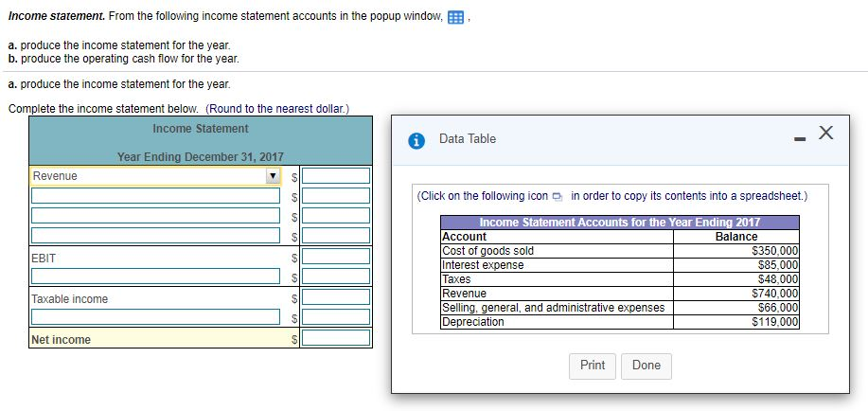Screen dimensions: 868x411
Task: Open the account dropdown below EBIT
Action: pyautogui.click(x=155, y=276)
